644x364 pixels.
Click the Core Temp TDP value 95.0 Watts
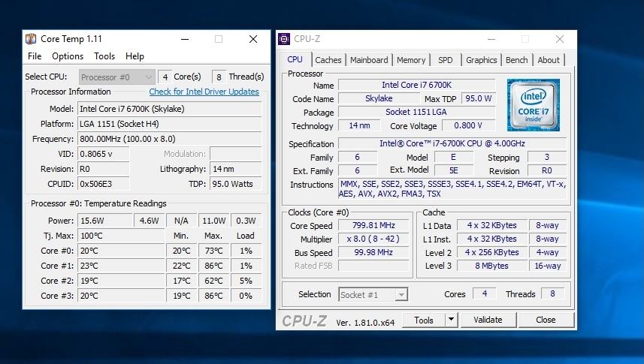(x=236, y=184)
